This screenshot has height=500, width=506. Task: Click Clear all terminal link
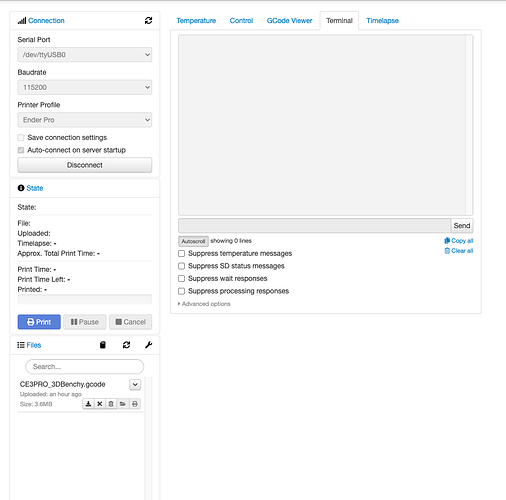(x=459, y=251)
